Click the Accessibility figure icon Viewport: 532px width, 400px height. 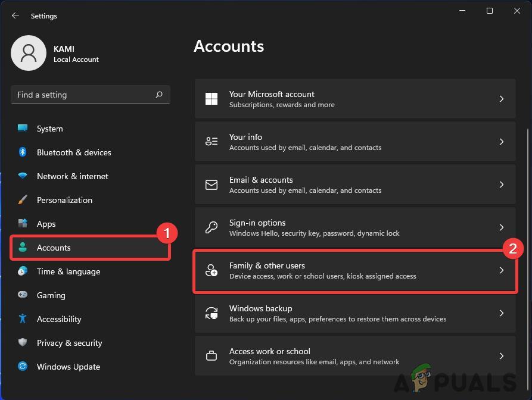[x=23, y=319]
